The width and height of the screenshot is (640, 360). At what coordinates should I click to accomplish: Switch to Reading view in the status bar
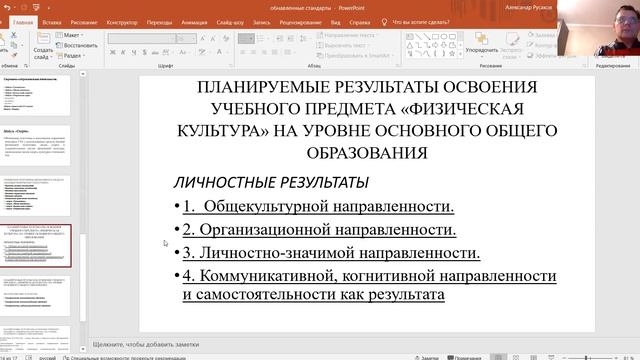click(x=533, y=358)
